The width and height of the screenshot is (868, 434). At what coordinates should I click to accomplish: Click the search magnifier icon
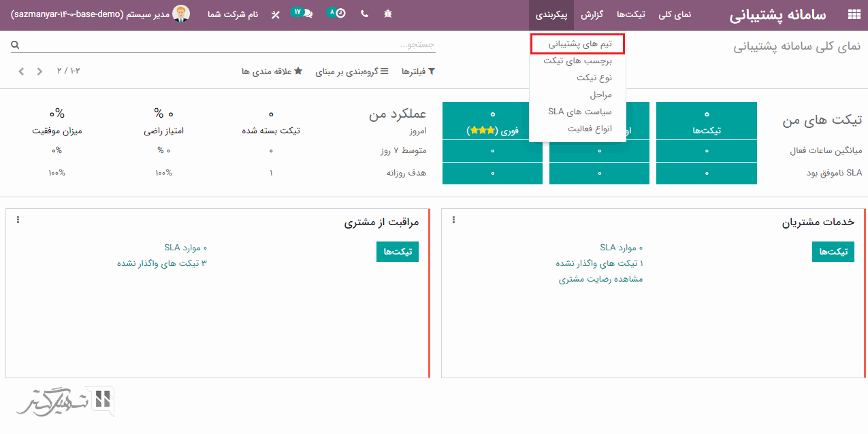coord(15,45)
